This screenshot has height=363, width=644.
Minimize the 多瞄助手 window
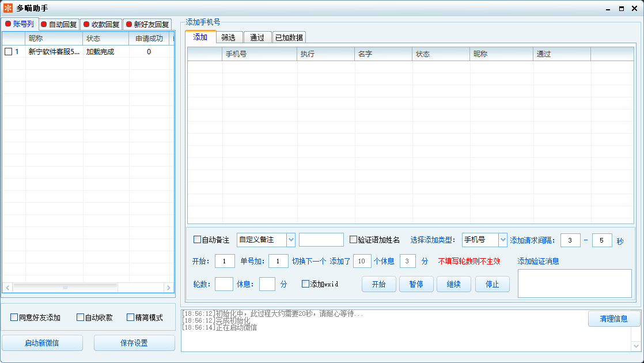click(x=608, y=9)
